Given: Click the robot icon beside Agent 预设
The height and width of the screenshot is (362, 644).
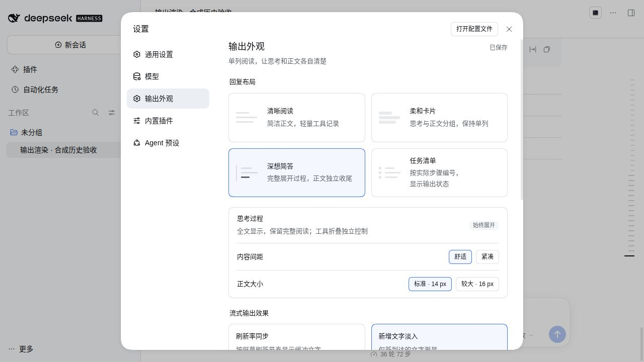Looking at the screenshot, I should pos(137,143).
